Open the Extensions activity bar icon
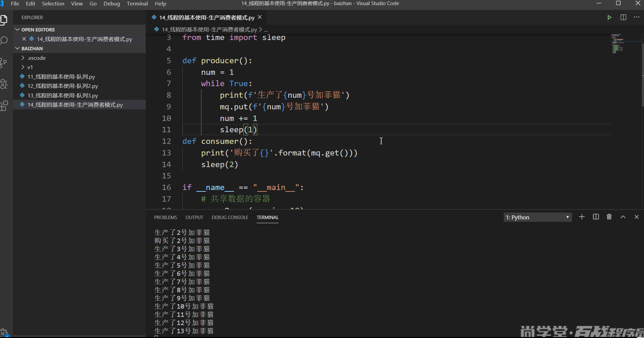Screen dimensions: 644x338 tap(4, 106)
